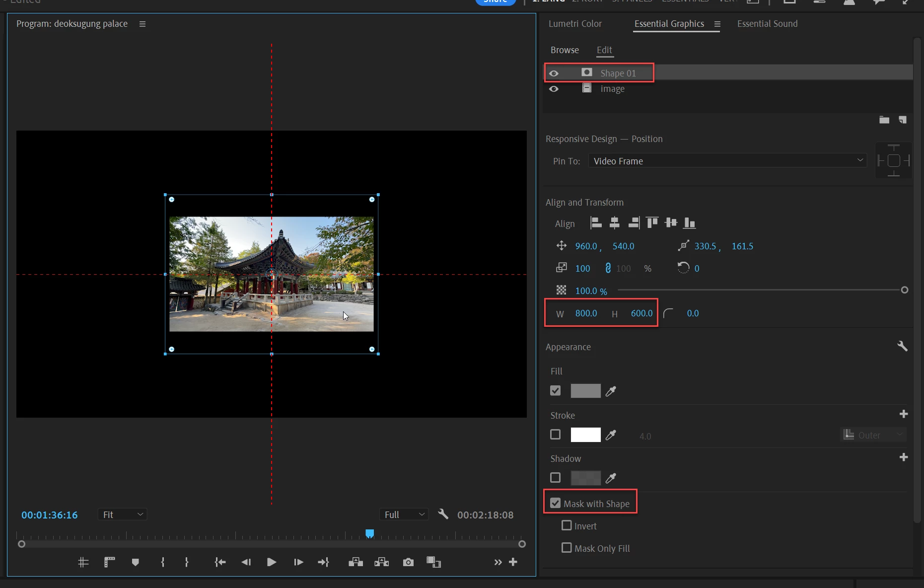Click the position Y value 540.0
The width and height of the screenshot is (924, 588).
point(623,246)
